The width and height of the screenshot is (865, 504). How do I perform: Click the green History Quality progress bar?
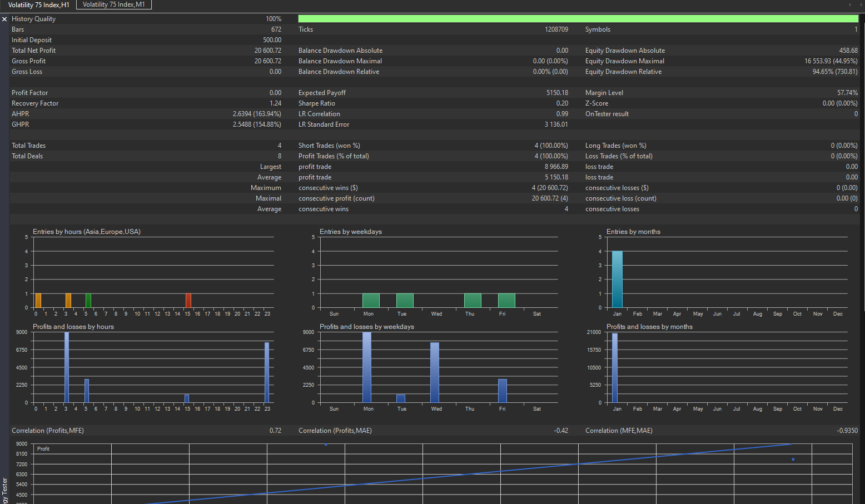tap(578, 19)
